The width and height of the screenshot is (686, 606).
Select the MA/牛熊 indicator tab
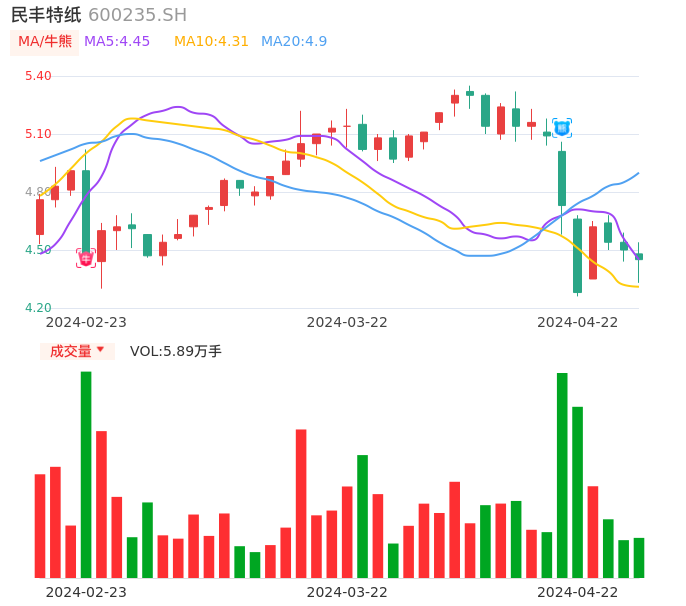tap(45, 42)
